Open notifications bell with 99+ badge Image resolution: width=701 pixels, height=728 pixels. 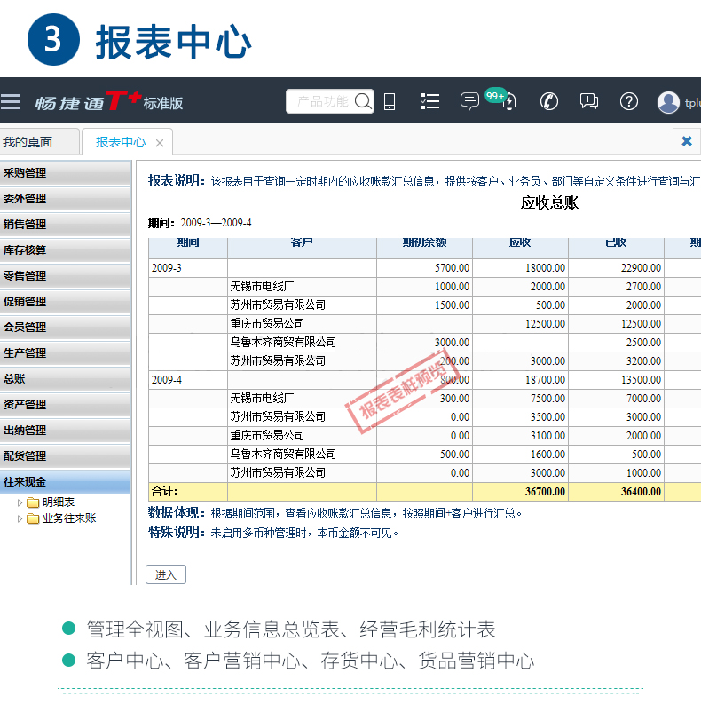[508, 103]
